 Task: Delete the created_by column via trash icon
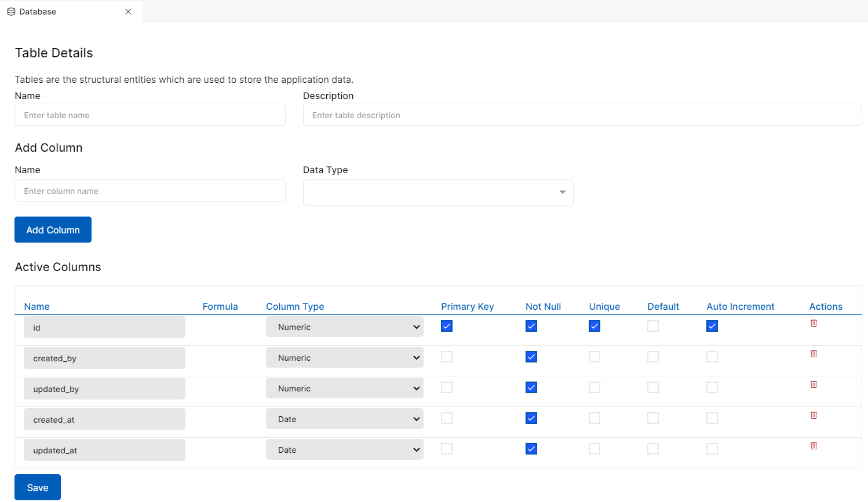point(814,354)
